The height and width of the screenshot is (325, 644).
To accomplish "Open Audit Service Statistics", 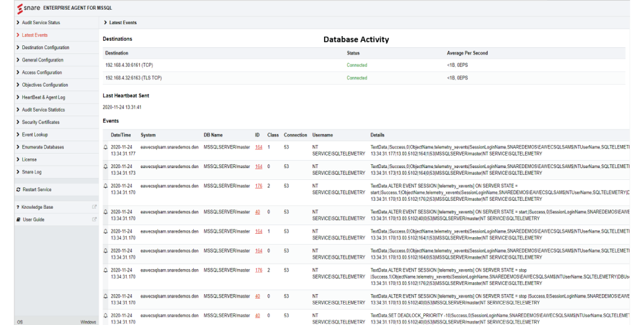I will (x=43, y=110).
